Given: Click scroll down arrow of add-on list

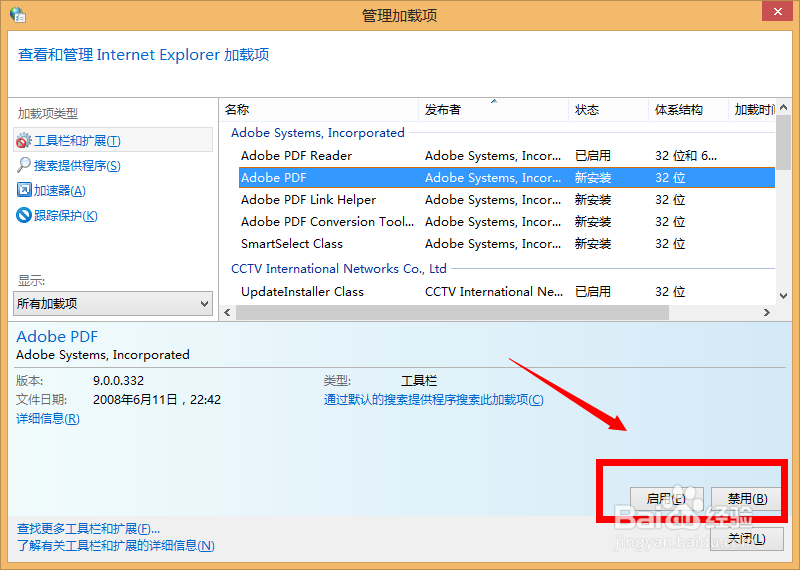Looking at the screenshot, I should pos(784,295).
